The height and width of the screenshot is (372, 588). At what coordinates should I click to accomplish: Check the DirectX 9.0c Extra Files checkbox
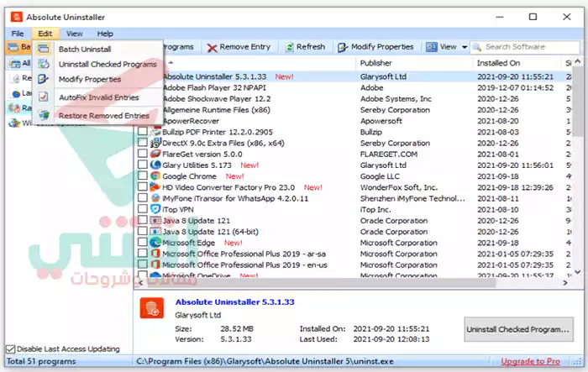pyautogui.click(x=143, y=143)
